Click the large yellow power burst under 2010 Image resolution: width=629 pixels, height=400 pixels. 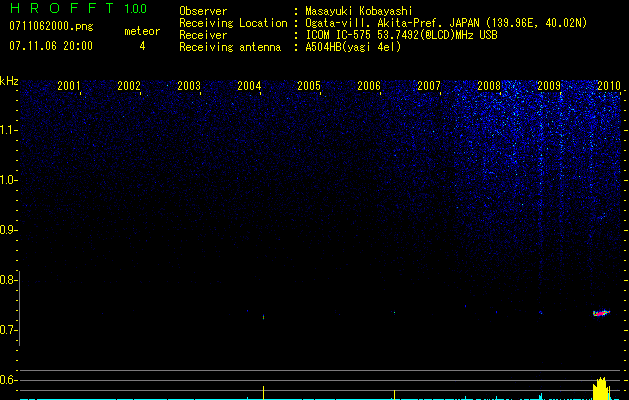click(602, 388)
